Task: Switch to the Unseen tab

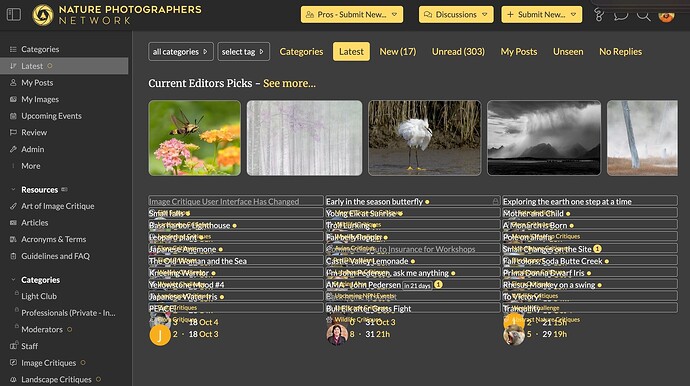Action: 568,51
